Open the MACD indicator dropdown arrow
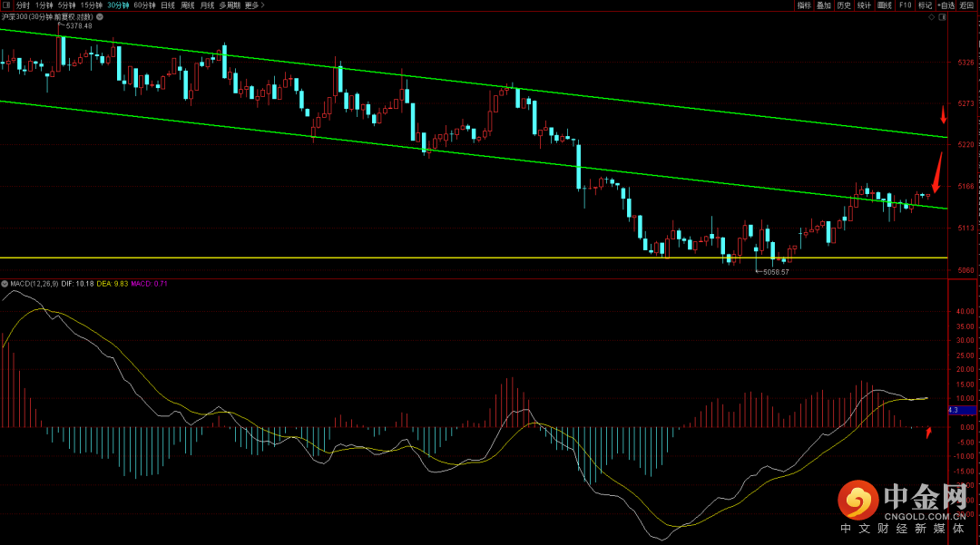This screenshot has width=980, height=545. 5,284
